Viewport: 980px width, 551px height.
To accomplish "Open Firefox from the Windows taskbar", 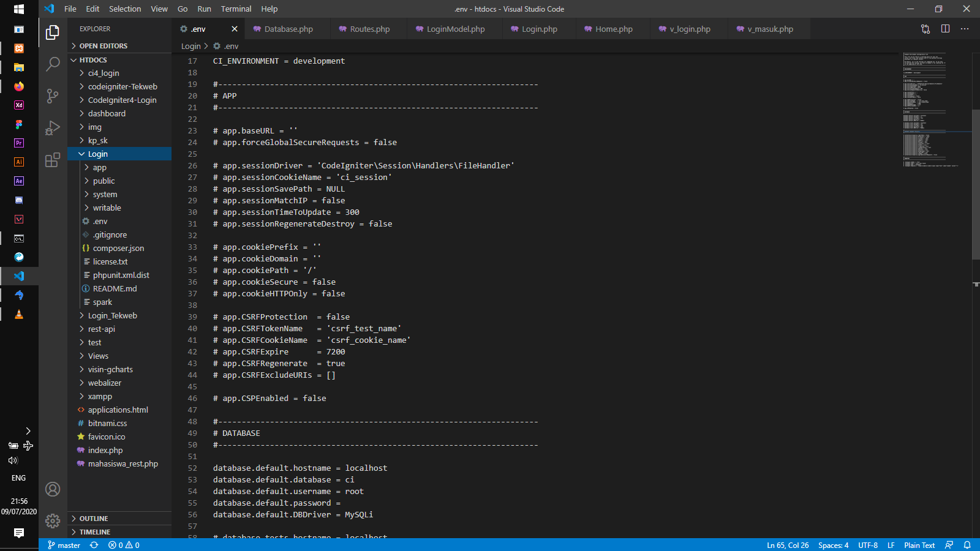I will coord(19,86).
